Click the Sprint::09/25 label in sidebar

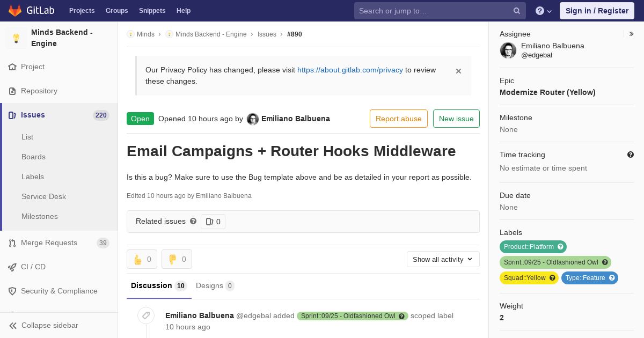(x=551, y=262)
